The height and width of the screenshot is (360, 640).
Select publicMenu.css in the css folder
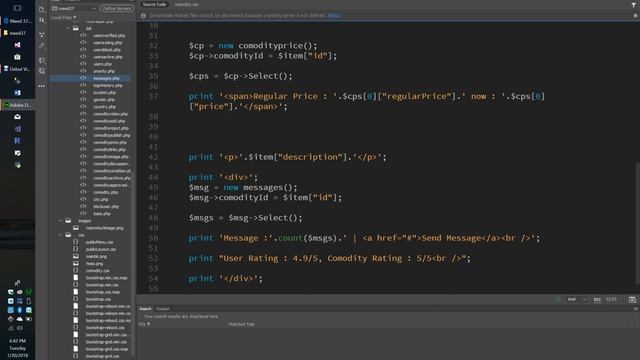coord(100,242)
